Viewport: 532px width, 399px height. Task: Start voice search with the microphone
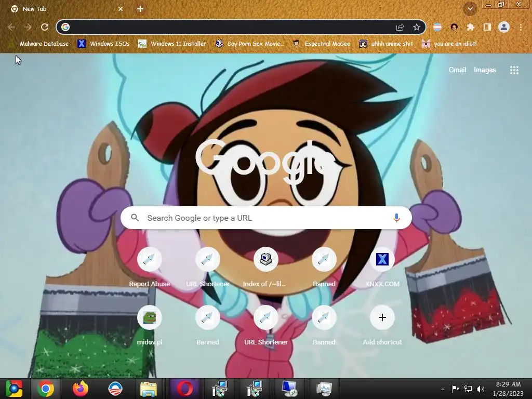[x=396, y=218]
